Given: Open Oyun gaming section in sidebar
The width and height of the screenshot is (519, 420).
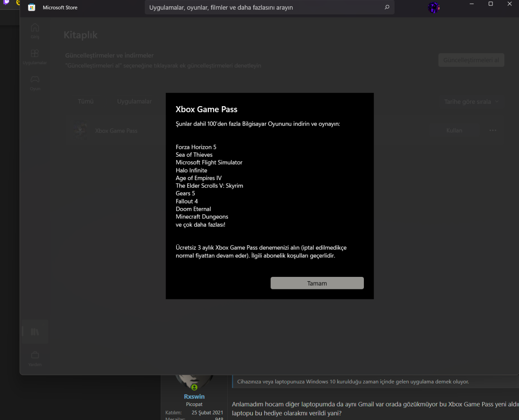Looking at the screenshot, I should coord(35,83).
